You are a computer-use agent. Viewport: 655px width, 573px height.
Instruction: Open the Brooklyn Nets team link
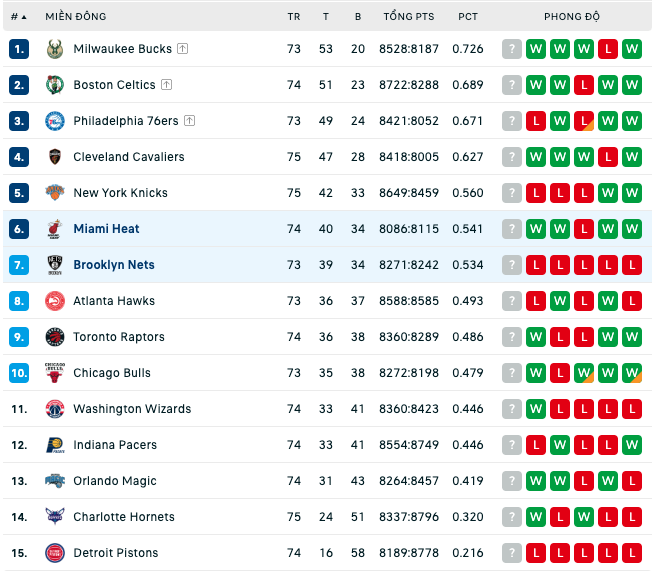pyautogui.click(x=114, y=265)
